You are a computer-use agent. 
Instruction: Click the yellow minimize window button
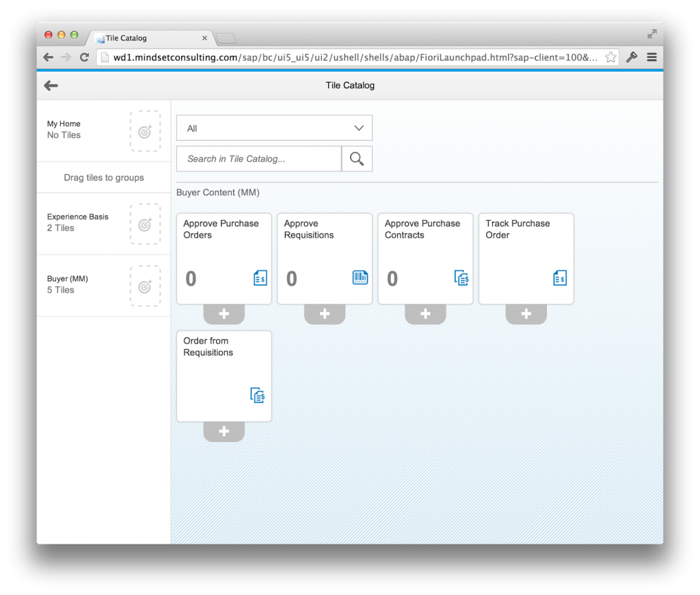point(62,35)
